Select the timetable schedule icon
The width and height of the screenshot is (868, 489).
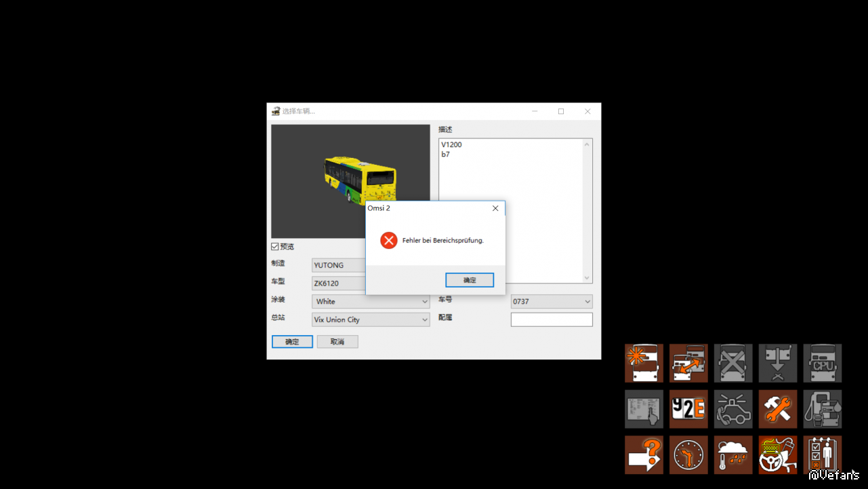[x=644, y=409]
